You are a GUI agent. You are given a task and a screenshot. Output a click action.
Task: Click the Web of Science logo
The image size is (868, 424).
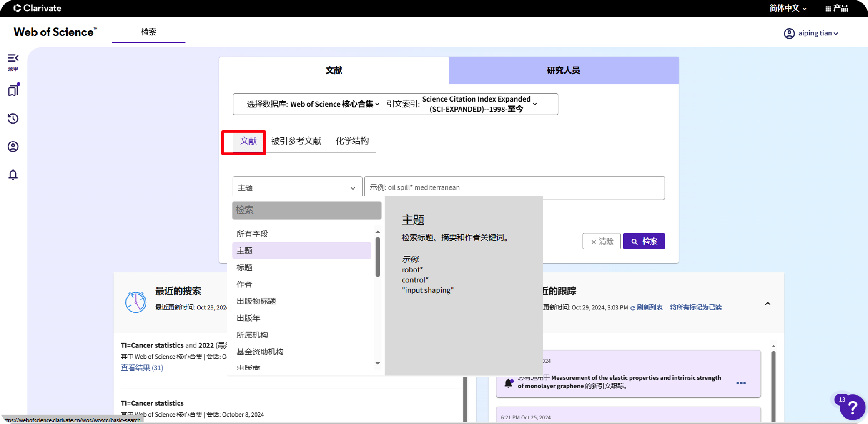coord(55,32)
